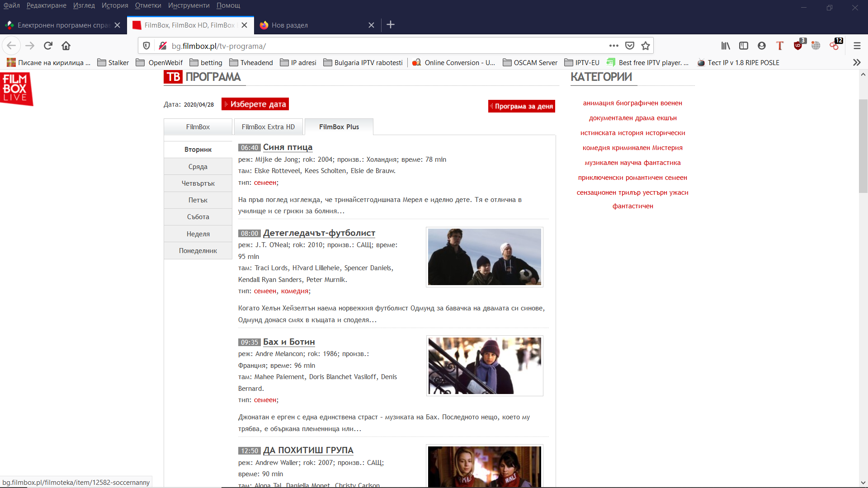
Task: Open the Детегледачът-футболист movie title link
Action: point(319,233)
